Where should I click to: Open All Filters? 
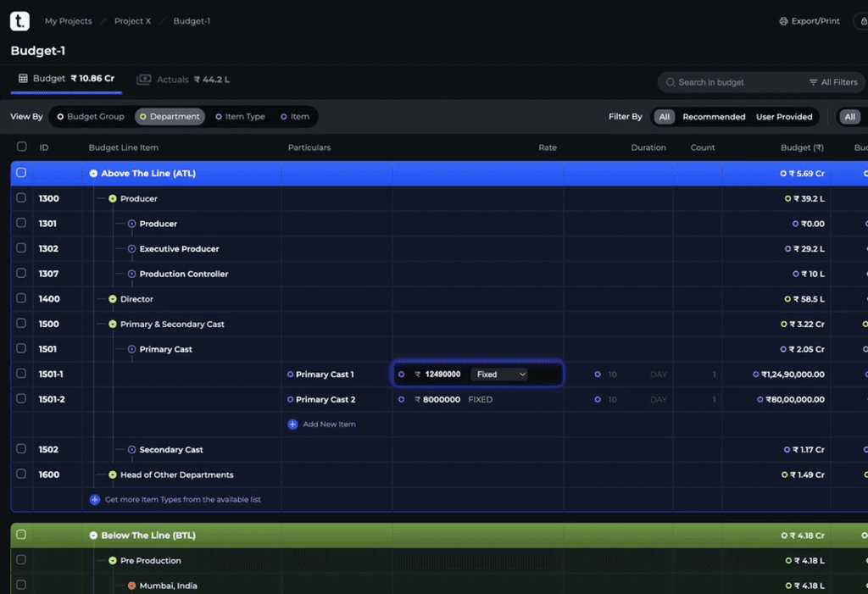coord(833,82)
